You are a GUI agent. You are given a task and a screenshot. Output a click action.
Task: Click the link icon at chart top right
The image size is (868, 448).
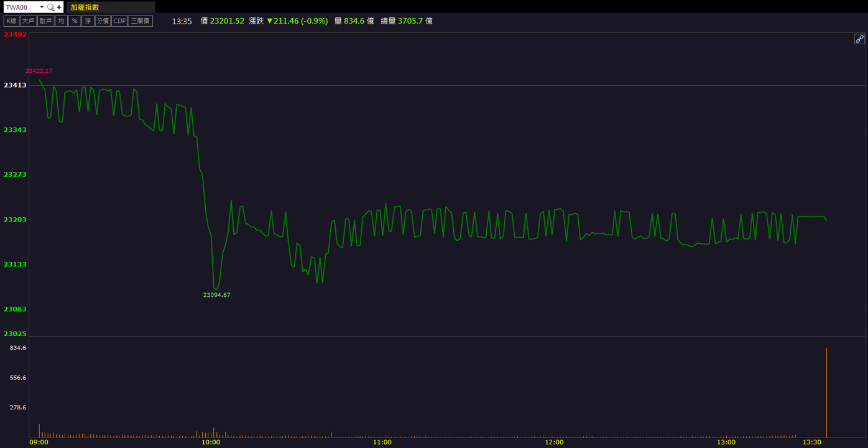pos(859,39)
